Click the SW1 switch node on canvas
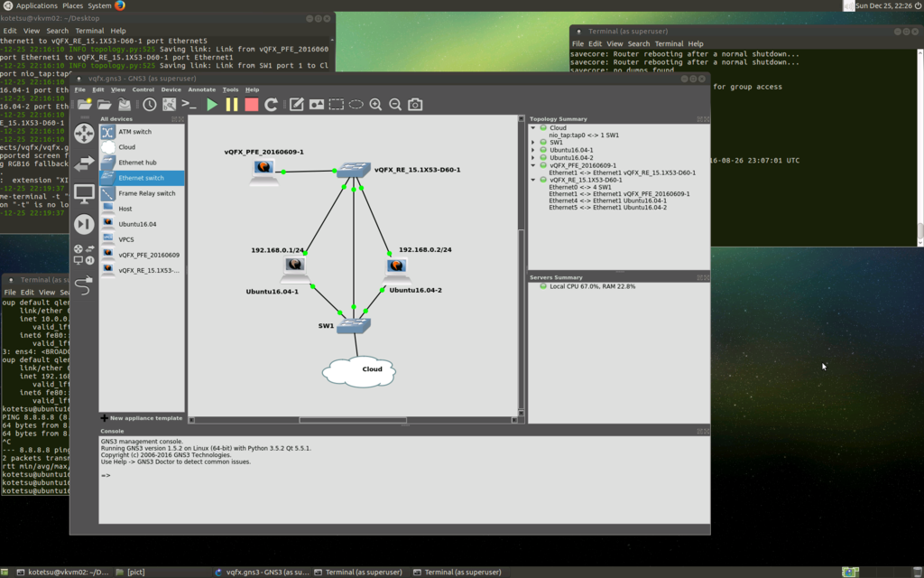 point(354,325)
